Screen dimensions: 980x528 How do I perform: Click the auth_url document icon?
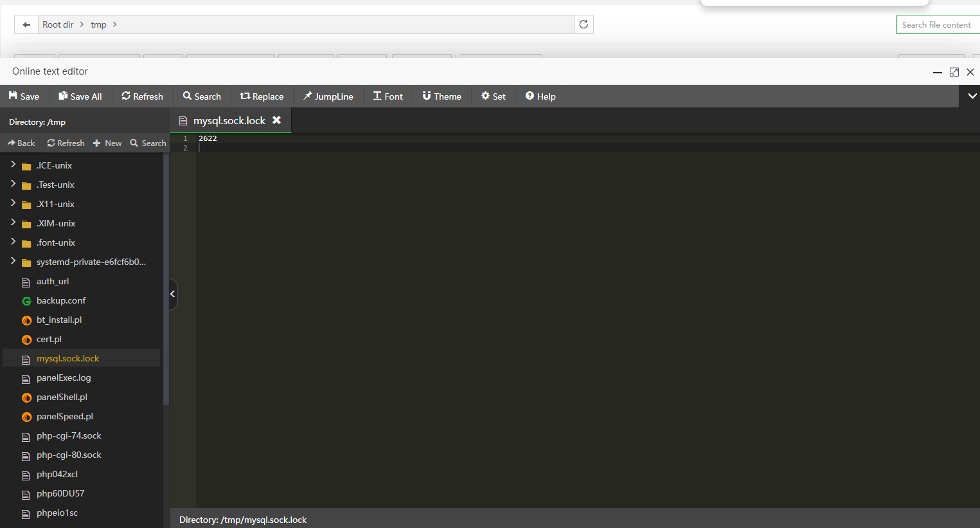pos(26,282)
